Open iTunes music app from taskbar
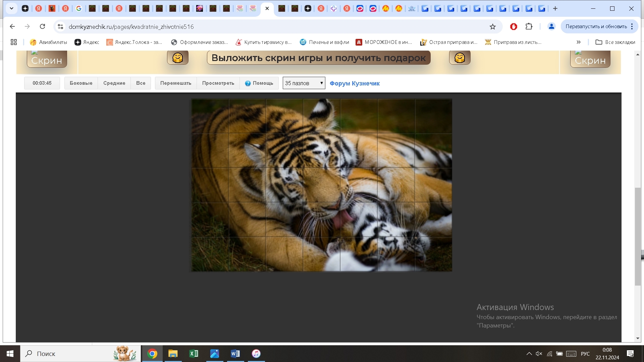The image size is (644, 362). click(256, 354)
